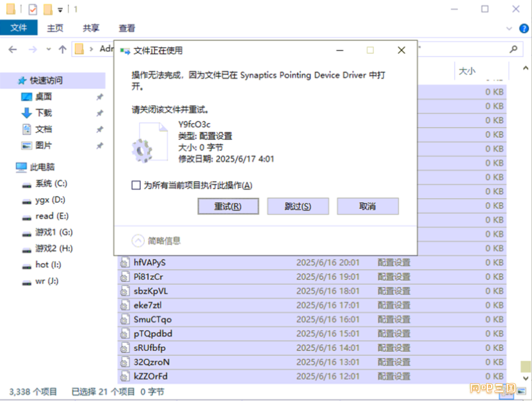Expand the ribbon with the chevron arrow
This screenshot has height=401, width=532.
point(510,28)
